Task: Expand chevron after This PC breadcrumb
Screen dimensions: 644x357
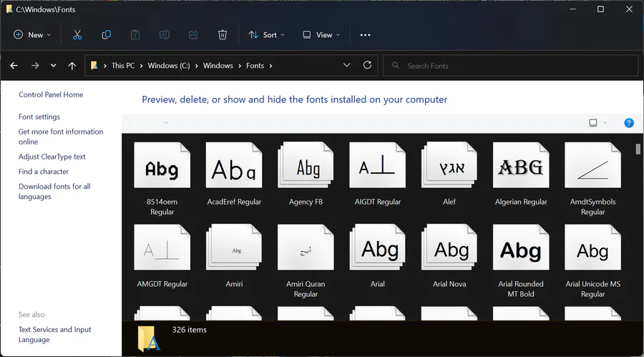Action: click(141, 66)
